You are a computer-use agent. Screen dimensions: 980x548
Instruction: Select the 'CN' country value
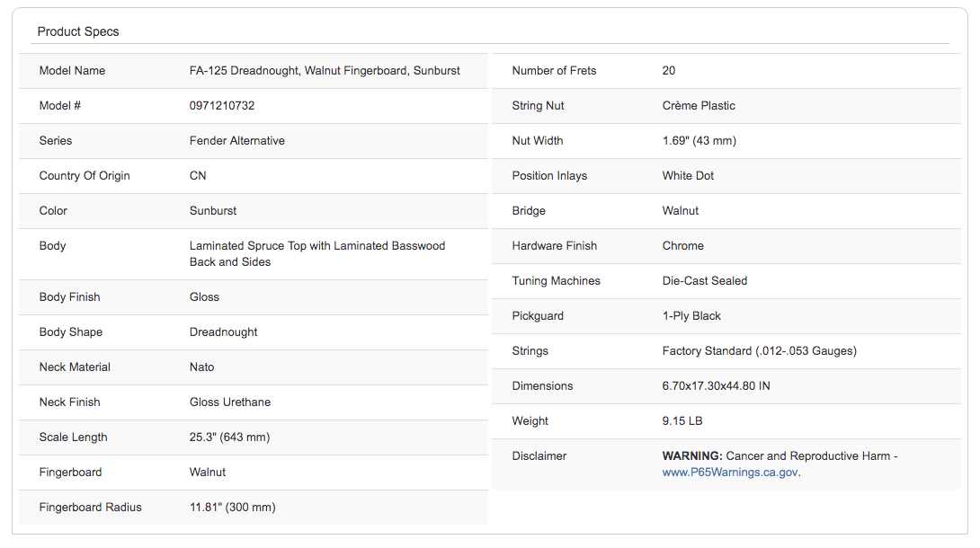(x=198, y=175)
